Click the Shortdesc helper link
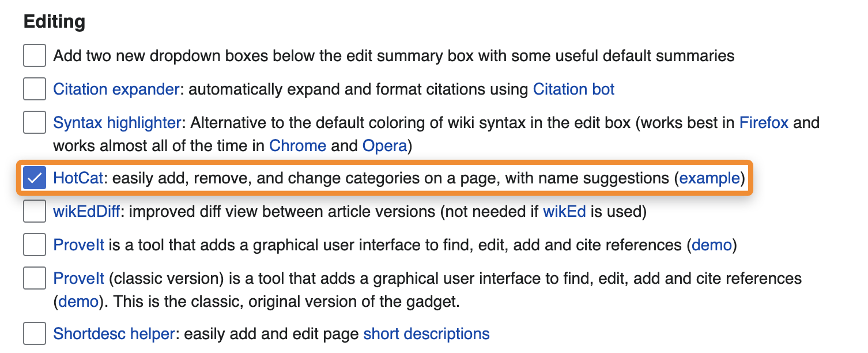 114,334
